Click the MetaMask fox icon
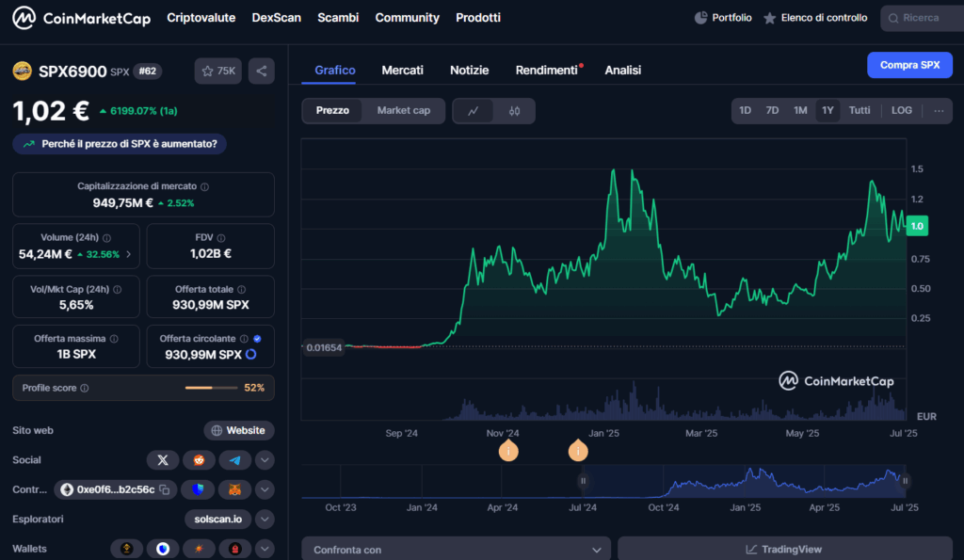This screenshot has width=964, height=560. pos(234,489)
